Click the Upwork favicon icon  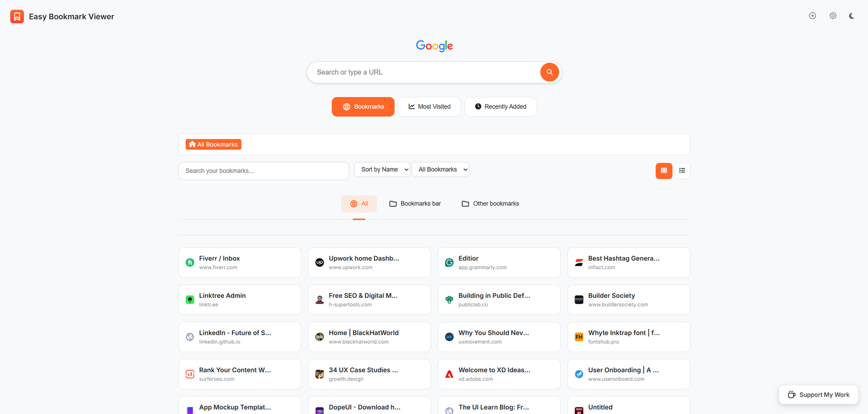[320, 263]
